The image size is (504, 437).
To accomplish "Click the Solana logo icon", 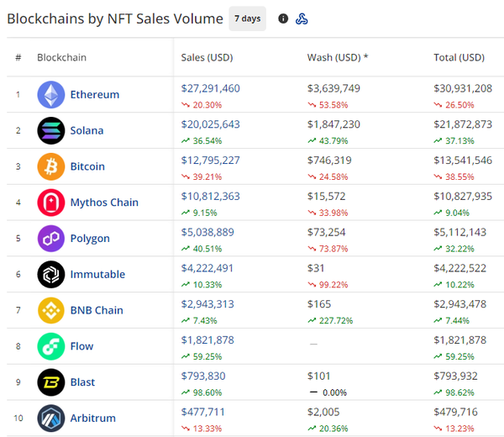I will (50, 130).
